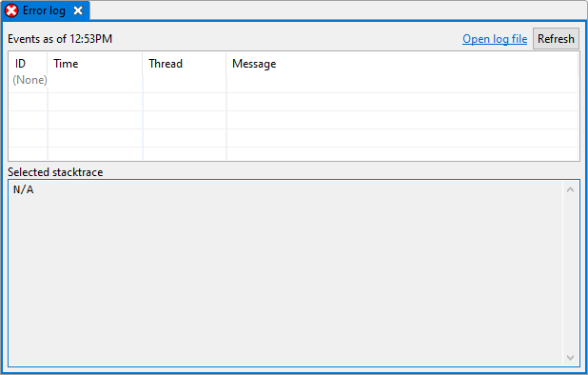Click the N/A stacktrace text

point(24,189)
